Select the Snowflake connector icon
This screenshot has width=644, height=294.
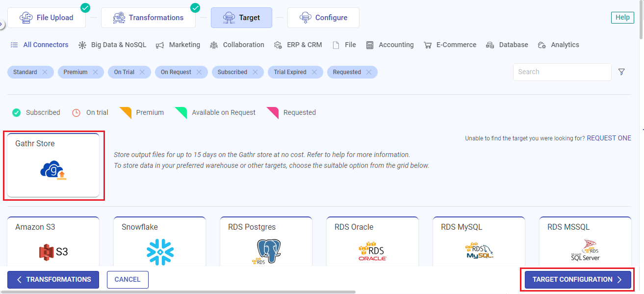click(x=159, y=251)
